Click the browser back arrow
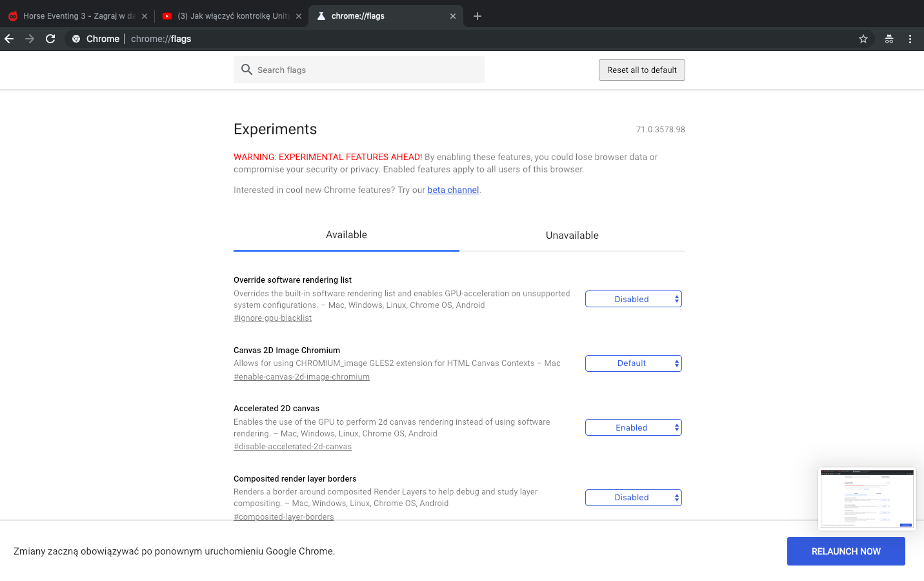 (9, 39)
